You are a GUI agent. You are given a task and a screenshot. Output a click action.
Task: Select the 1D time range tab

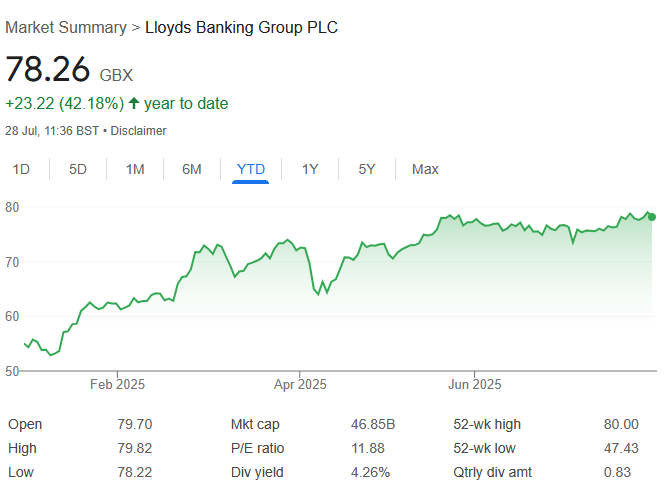(x=21, y=169)
